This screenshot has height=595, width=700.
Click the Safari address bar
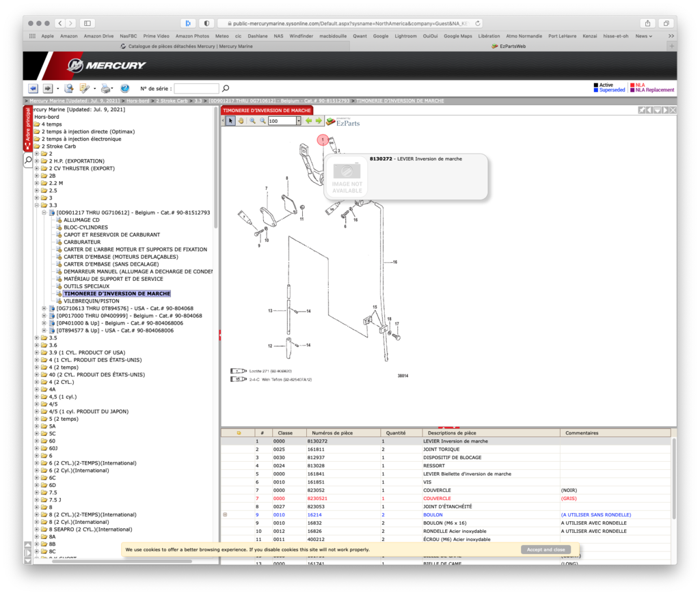pyautogui.click(x=351, y=23)
